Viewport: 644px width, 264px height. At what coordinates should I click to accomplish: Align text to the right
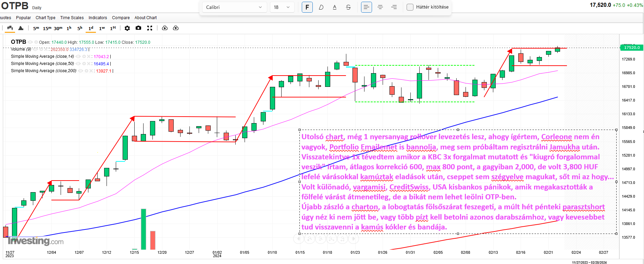click(x=394, y=7)
